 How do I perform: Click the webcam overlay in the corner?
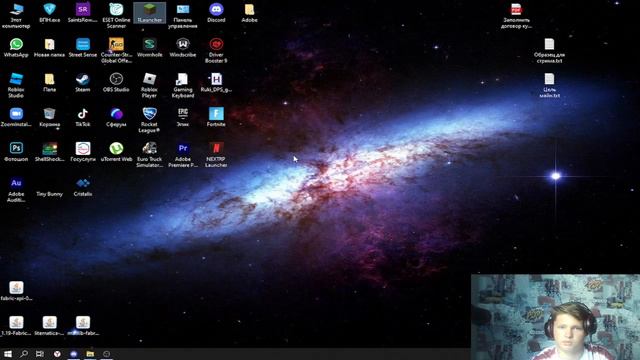pyautogui.click(x=555, y=317)
